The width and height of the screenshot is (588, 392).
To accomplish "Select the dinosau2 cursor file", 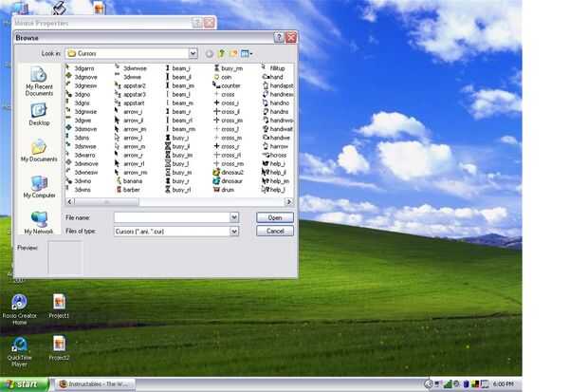I will coord(229,173).
